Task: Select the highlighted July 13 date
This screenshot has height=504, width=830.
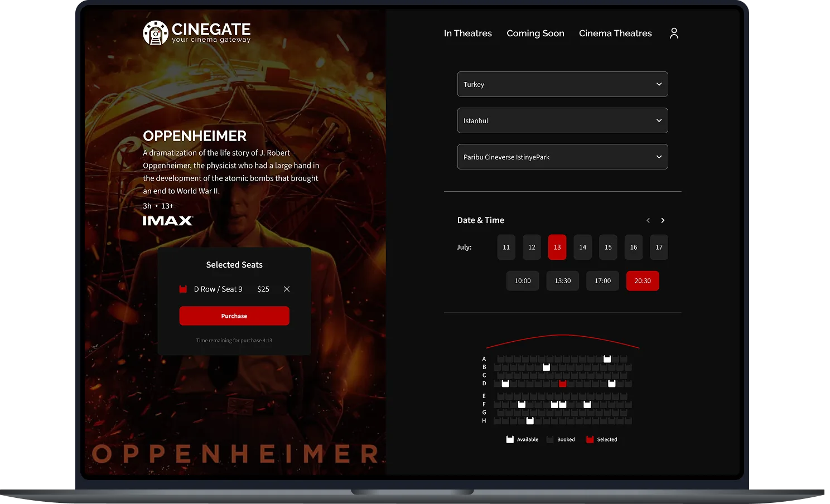Action: click(x=557, y=247)
